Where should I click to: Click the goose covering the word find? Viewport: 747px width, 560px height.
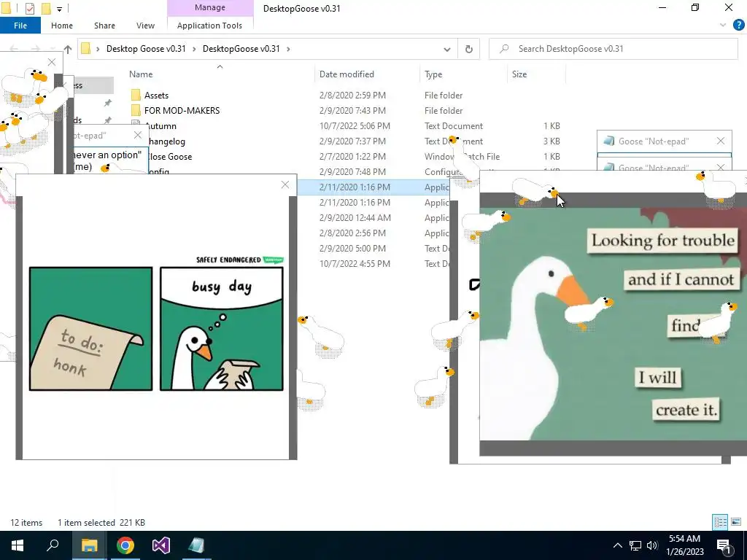(x=716, y=322)
